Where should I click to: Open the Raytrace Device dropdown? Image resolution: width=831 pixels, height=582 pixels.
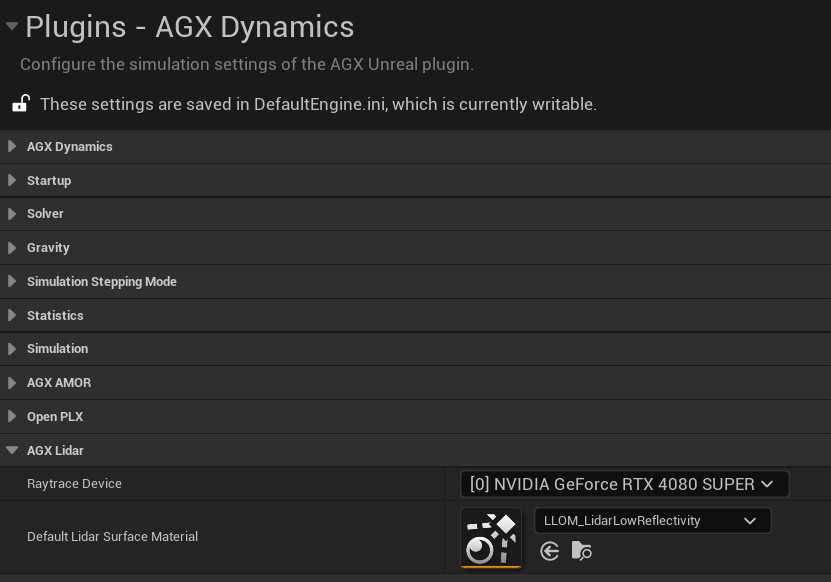click(x=624, y=484)
